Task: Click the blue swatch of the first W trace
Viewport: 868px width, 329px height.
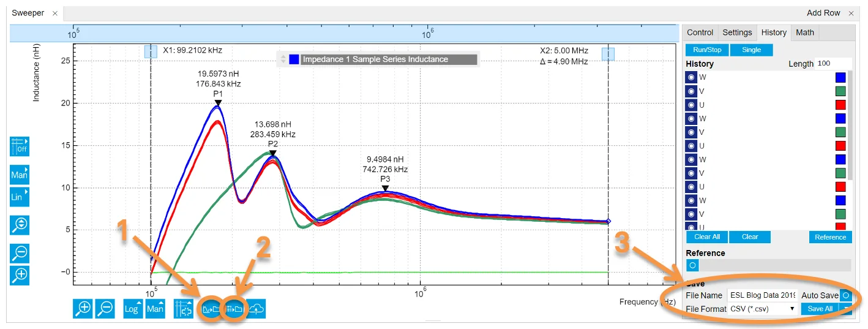Action: click(840, 77)
